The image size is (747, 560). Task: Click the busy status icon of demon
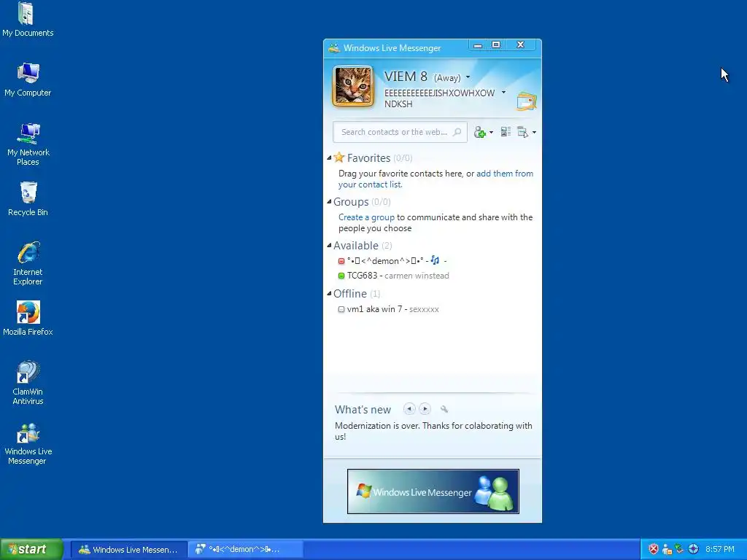[x=341, y=261]
